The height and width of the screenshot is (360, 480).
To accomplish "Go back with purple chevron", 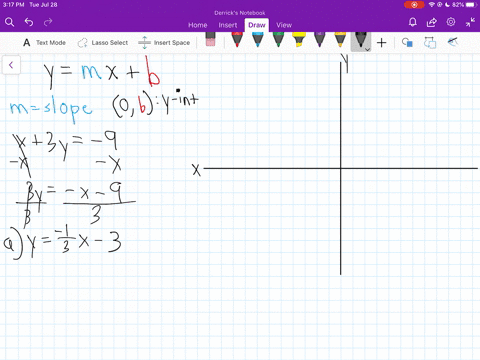I will click(x=11, y=65).
